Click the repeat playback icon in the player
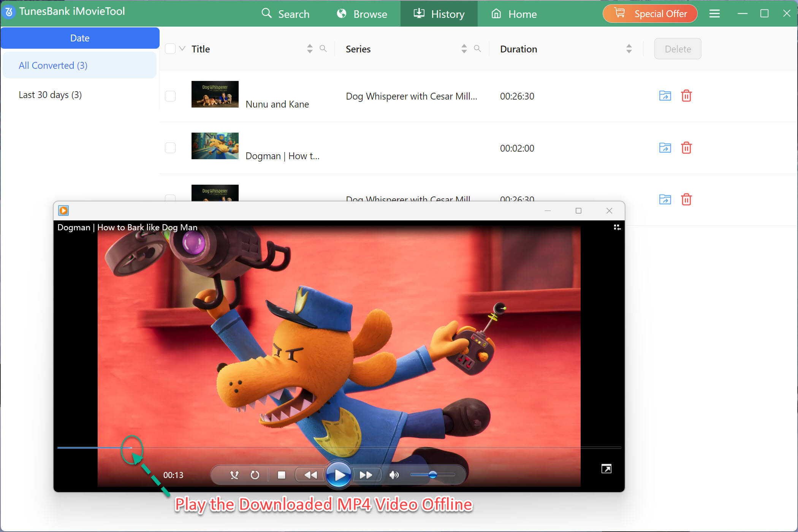 coord(255,475)
